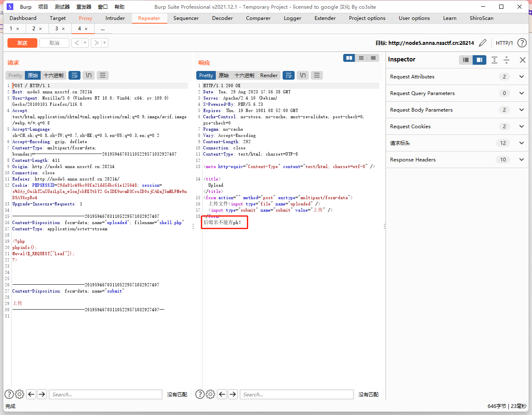Add new Repeater tab with ellipsis
The height and width of the screenshot is (415, 532).
point(102,28)
